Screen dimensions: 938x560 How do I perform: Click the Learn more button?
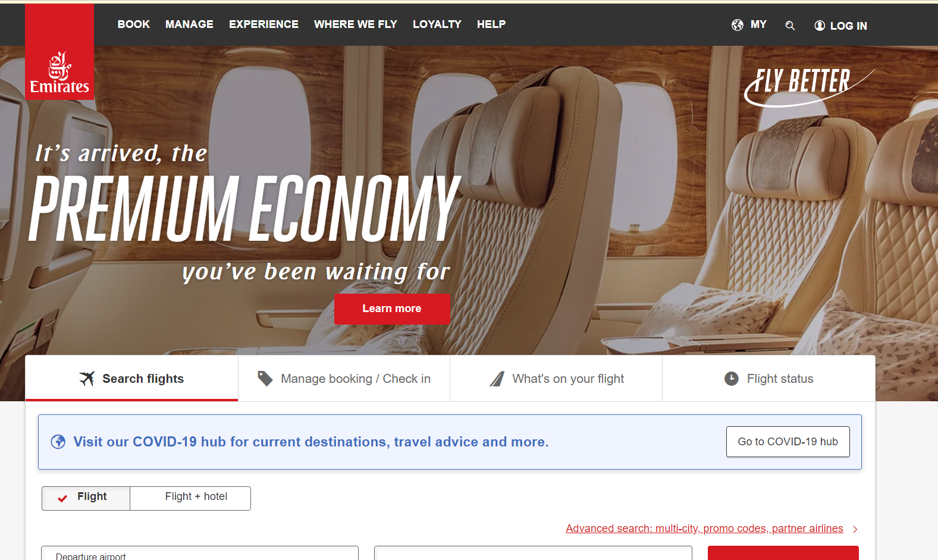(392, 309)
